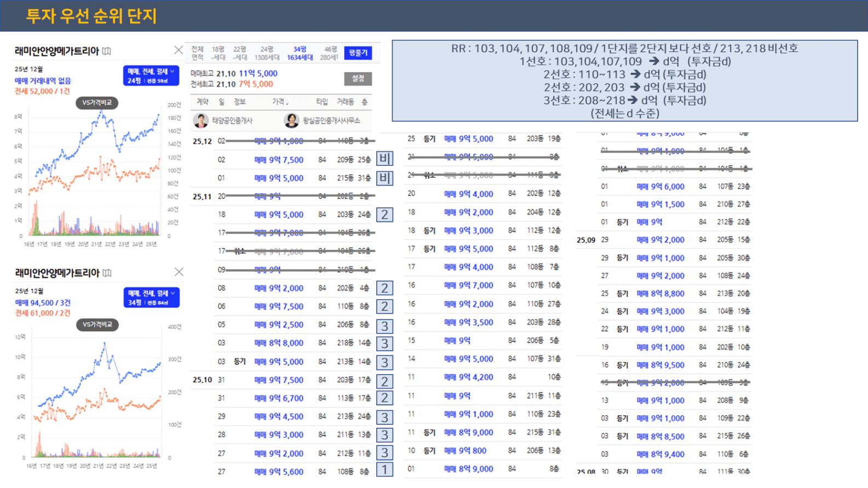Click the 비 label box next to 209동 25층
The width and height of the screenshot is (868, 488).
point(384,159)
